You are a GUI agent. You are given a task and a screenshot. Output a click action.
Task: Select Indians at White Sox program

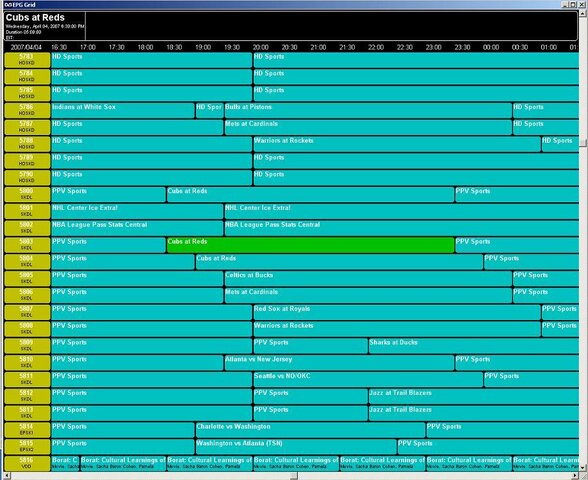123,111
